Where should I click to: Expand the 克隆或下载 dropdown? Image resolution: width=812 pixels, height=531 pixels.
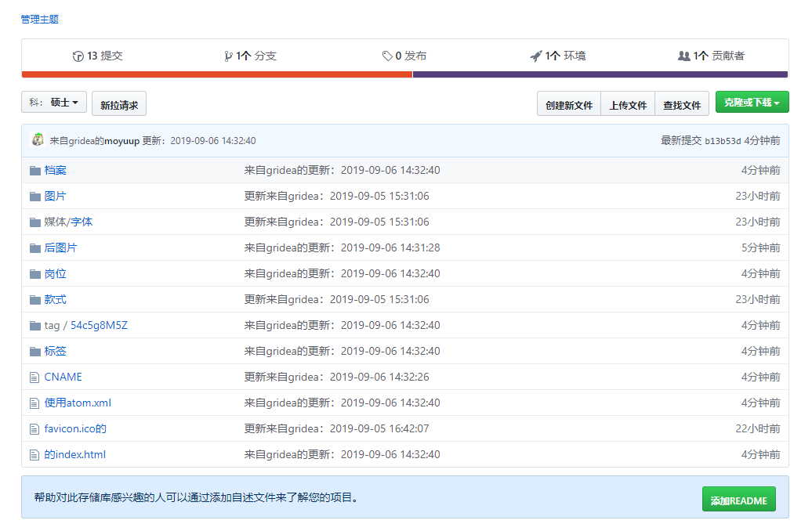[x=752, y=102]
